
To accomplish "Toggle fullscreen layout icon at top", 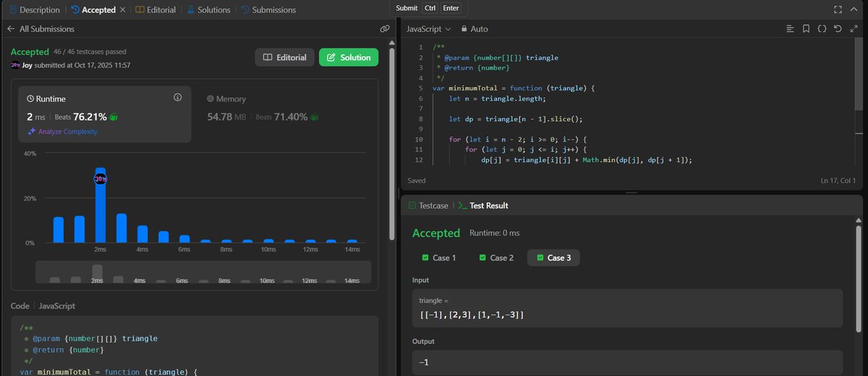I will [x=838, y=9].
